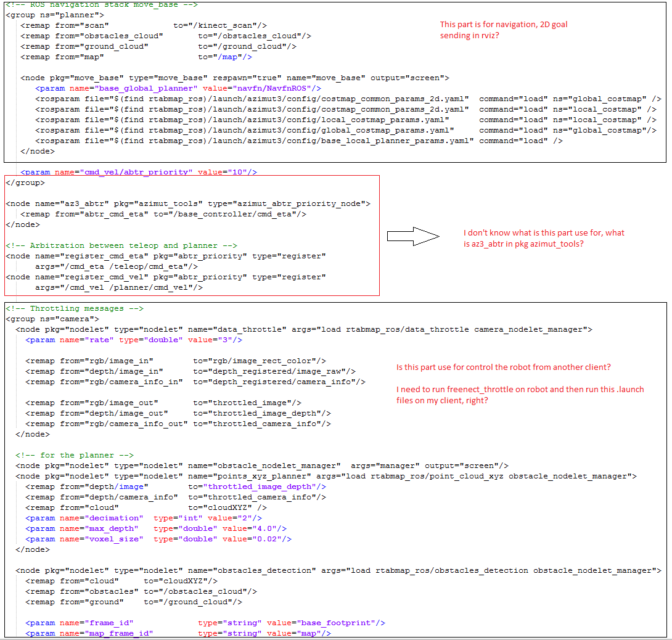The image size is (672, 640).
Task: Click the "base_footprint" frame_id value
Action: tap(340, 623)
